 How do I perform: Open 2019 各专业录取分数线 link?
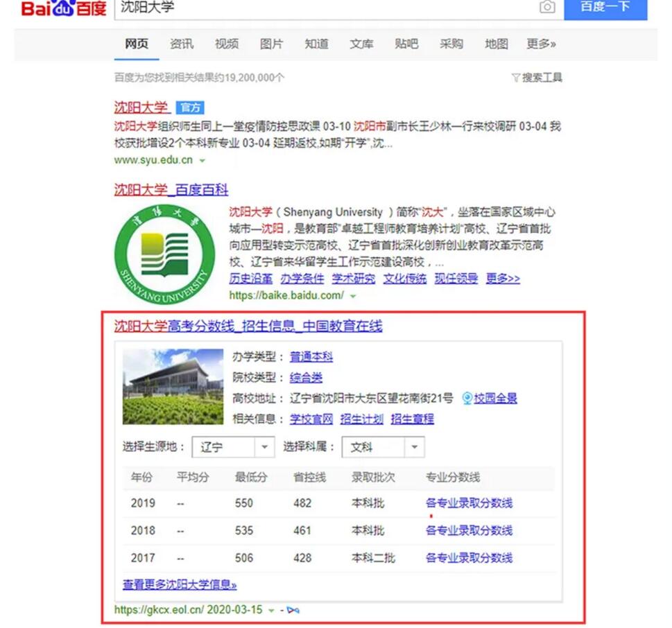click(x=469, y=503)
